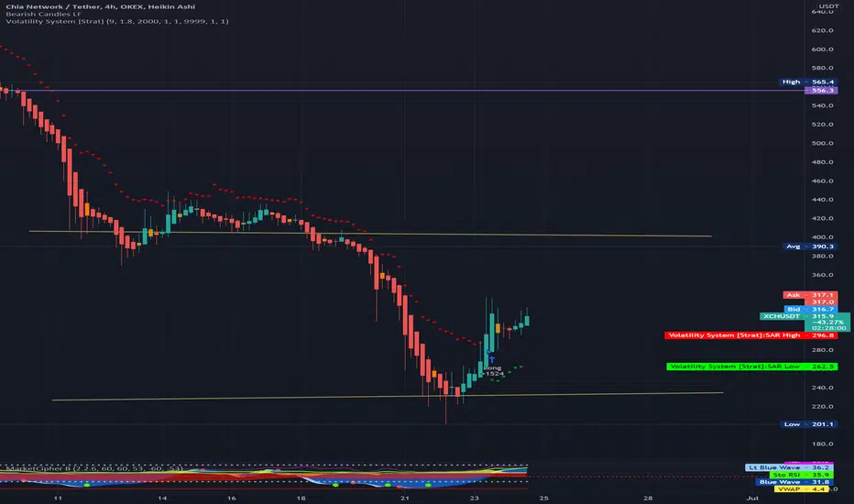Click the green SAR Low 262.5 label
The width and height of the screenshot is (854, 504).
click(x=752, y=367)
